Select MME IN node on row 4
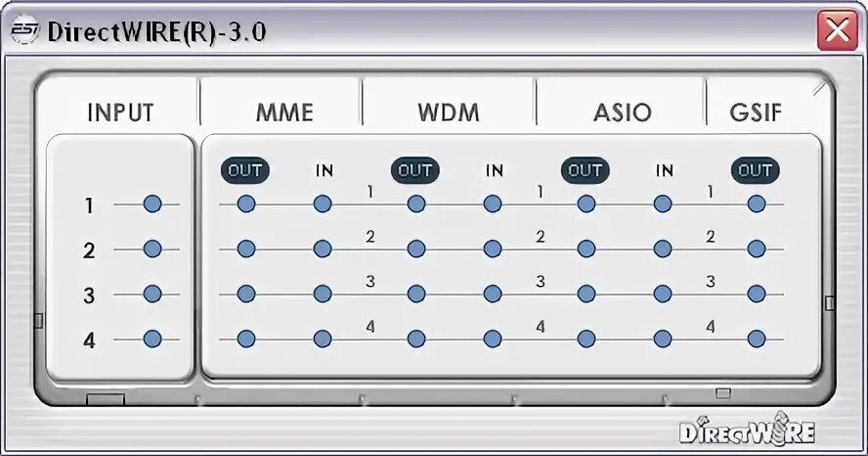 323,338
